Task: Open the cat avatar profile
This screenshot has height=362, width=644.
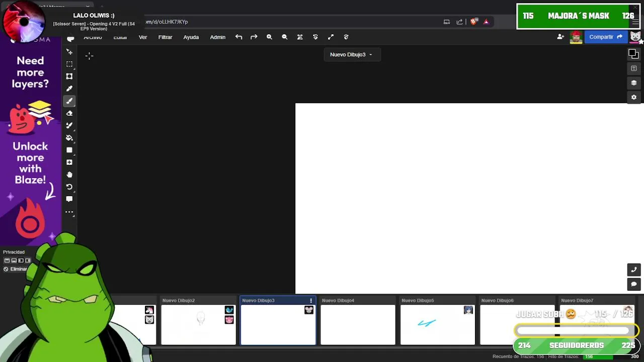Action: [x=635, y=37]
